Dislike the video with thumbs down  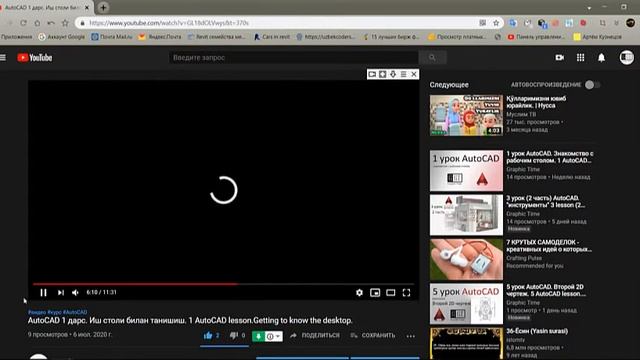click(x=233, y=336)
